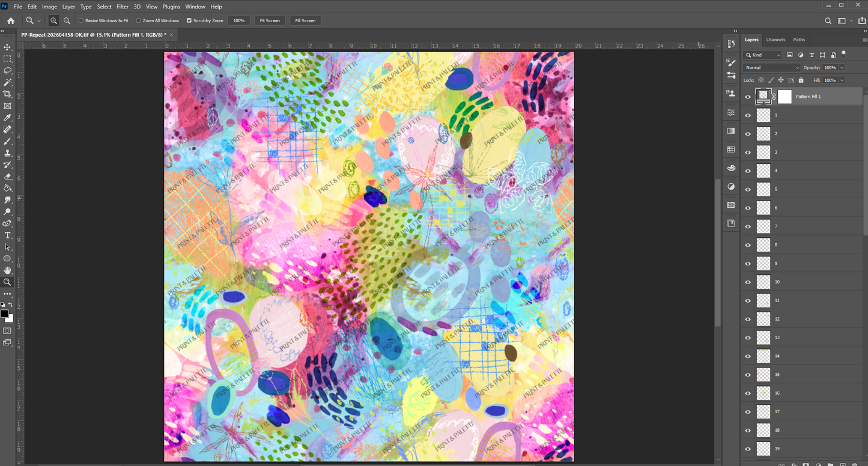Filter layers by adjustment layers

click(x=801, y=55)
